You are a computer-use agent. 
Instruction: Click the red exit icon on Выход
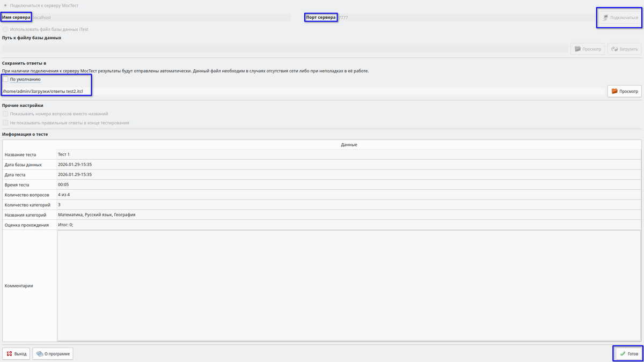coord(10,354)
